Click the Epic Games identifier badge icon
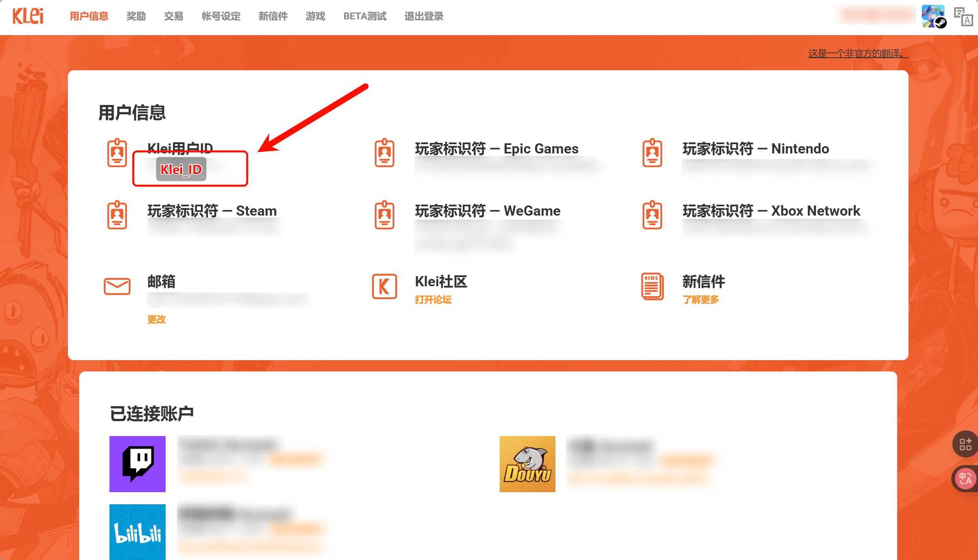 pos(384,153)
